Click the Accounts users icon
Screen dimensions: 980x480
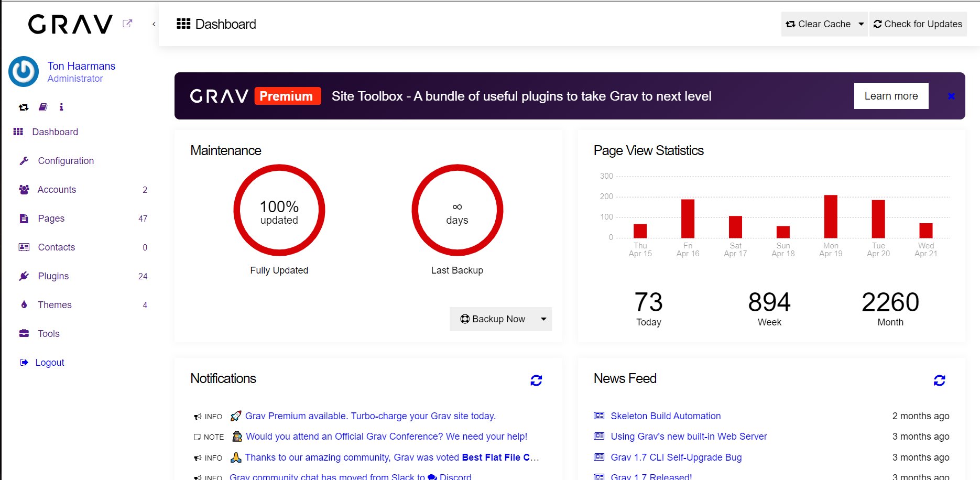pyautogui.click(x=24, y=190)
